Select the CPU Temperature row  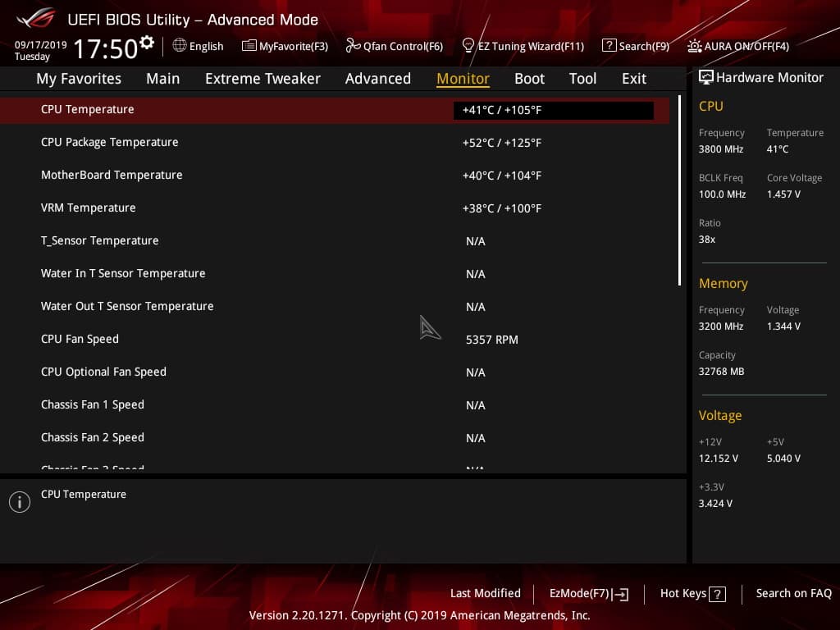point(335,110)
